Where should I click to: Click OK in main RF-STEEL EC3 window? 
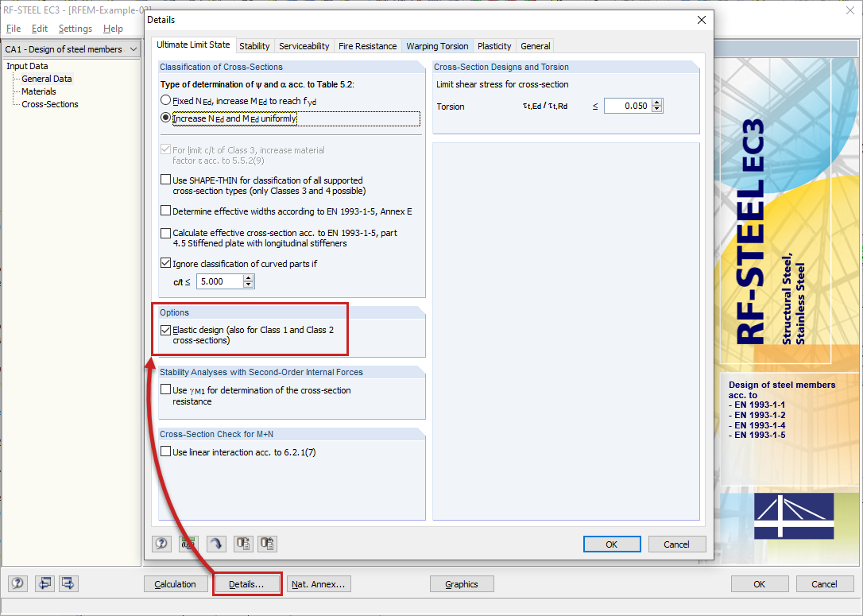coord(760,584)
